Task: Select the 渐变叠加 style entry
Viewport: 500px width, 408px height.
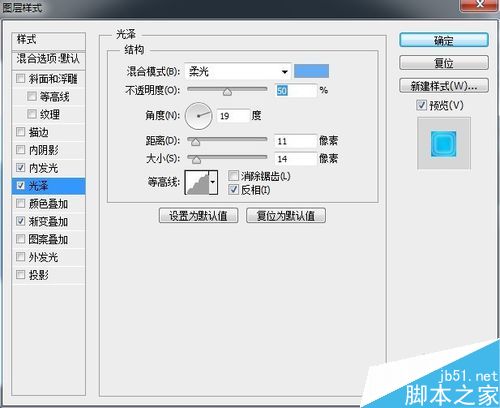Action: [x=48, y=221]
